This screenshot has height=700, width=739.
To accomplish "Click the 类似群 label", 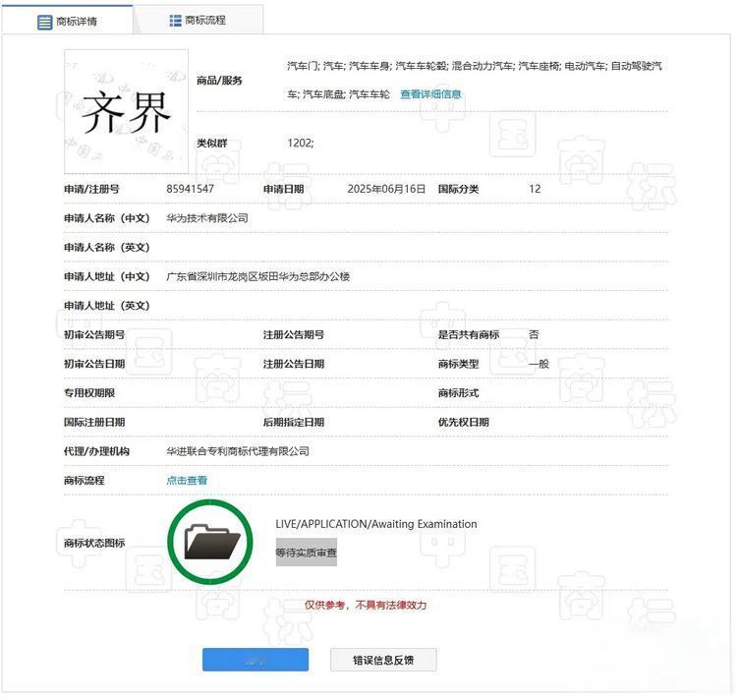I will click(212, 143).
